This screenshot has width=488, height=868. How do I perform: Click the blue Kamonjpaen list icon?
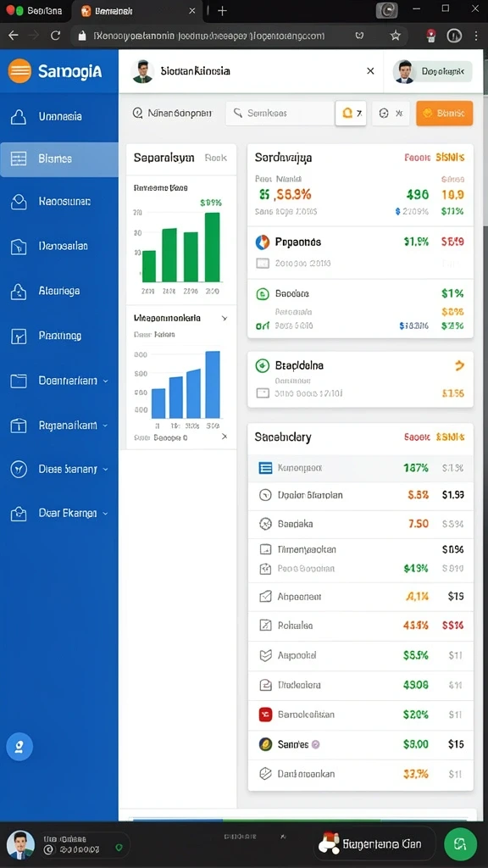[265, 468]
